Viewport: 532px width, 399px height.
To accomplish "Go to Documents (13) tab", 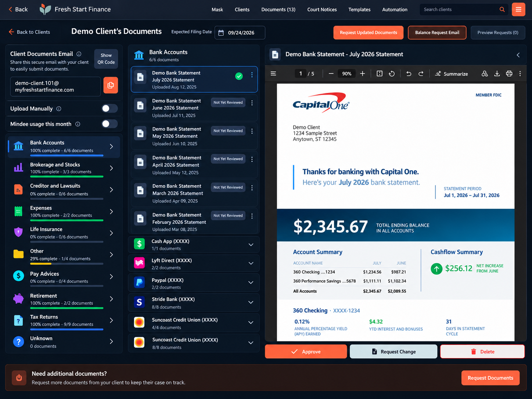I will [278, 10].
